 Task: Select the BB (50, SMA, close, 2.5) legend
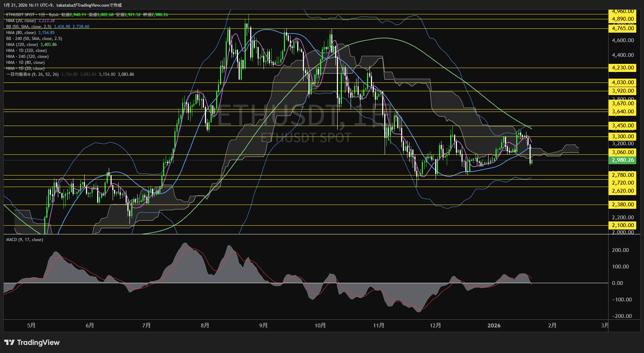point(29,27)
